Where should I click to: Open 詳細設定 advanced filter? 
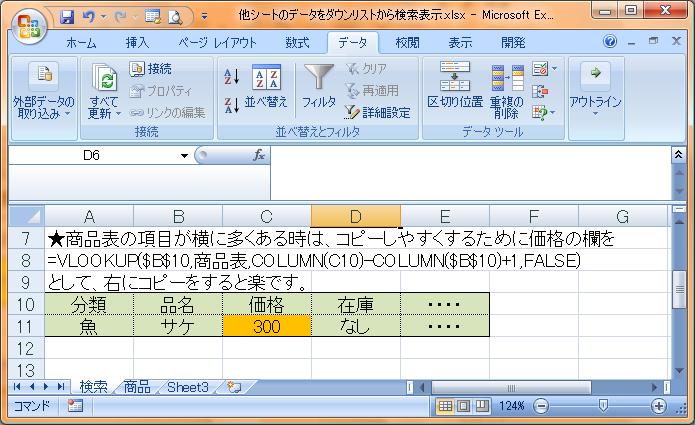[378, 113]
